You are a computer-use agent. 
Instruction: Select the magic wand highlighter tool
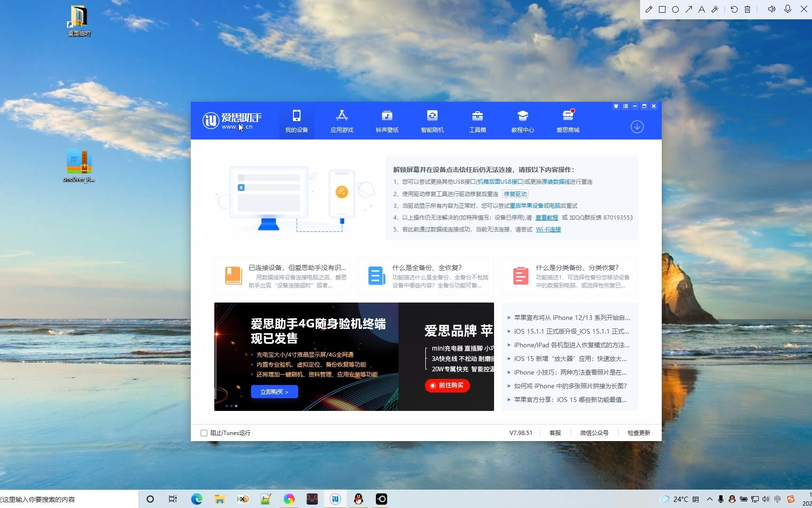point(715,9)
